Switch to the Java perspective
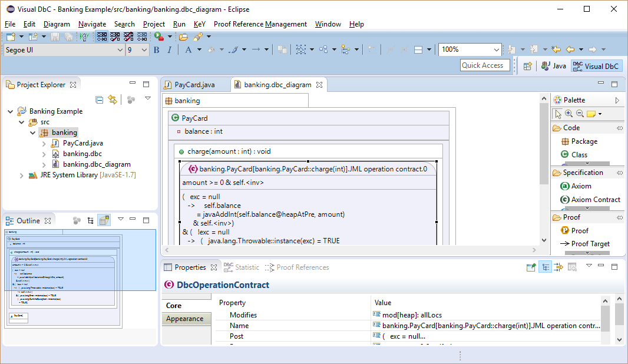The width and height of the screenshot is (628, 364). pos(554,66)
